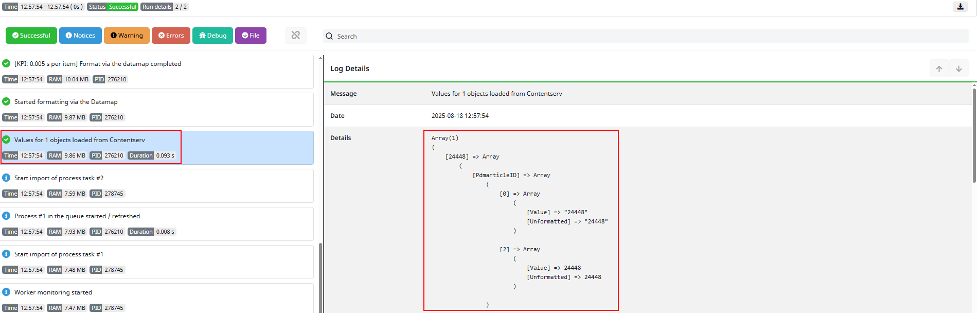
Task: Select Started formatting via the Datamap entry
Action: pyautogui.click(x=157, y=110)
